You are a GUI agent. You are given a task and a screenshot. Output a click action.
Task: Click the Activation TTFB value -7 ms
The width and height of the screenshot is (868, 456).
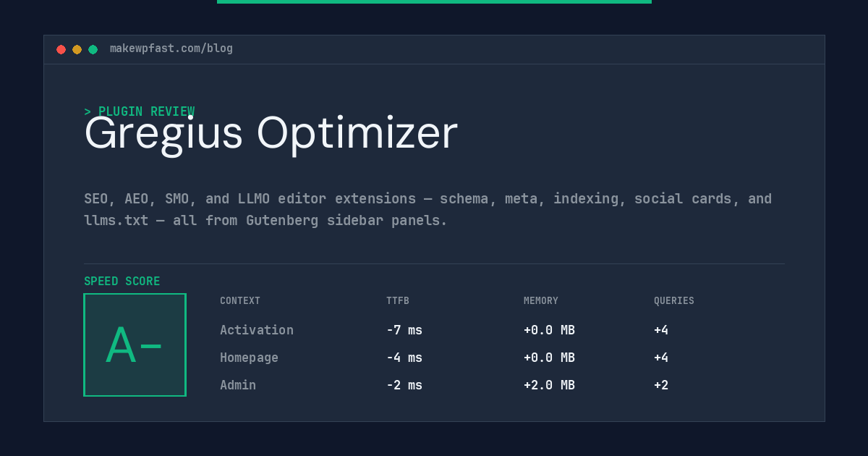(x=404, y=330)
